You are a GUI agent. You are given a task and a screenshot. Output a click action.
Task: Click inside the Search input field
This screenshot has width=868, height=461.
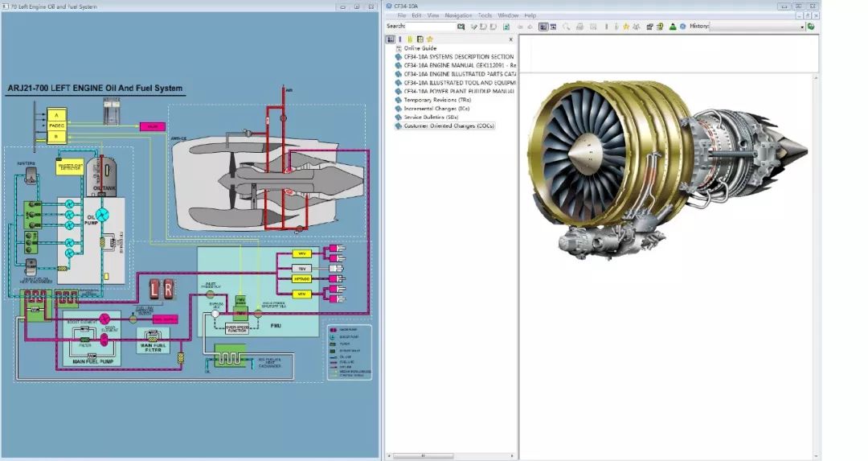(431, 27)
